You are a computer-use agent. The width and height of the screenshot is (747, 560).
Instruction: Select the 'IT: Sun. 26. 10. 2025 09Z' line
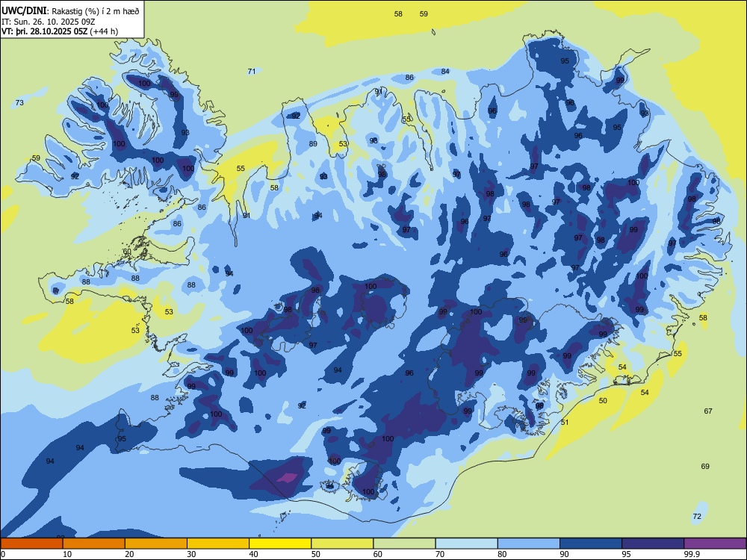coord(46,22)
